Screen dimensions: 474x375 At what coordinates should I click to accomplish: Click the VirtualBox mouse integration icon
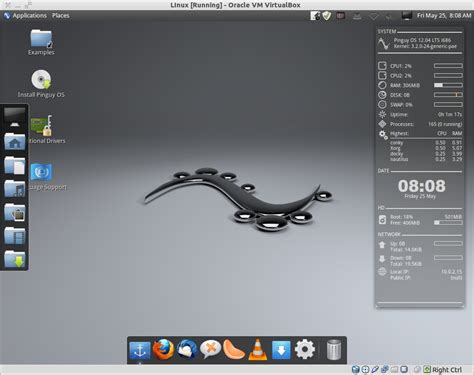click(417, 369)
